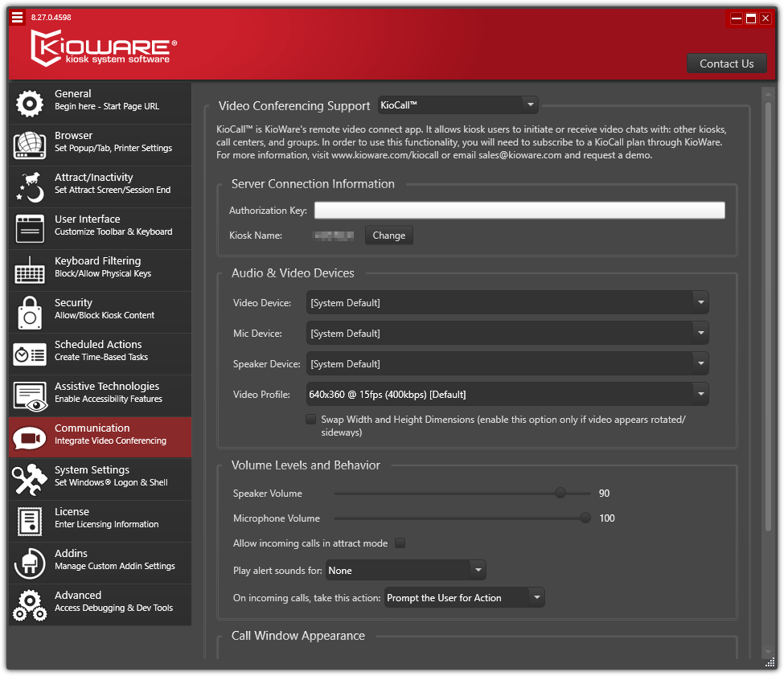The image size is (784, 676).
Task: Click Volume Levels and Behavior heading
Action: pyautogui.click(x=306, y=465)
